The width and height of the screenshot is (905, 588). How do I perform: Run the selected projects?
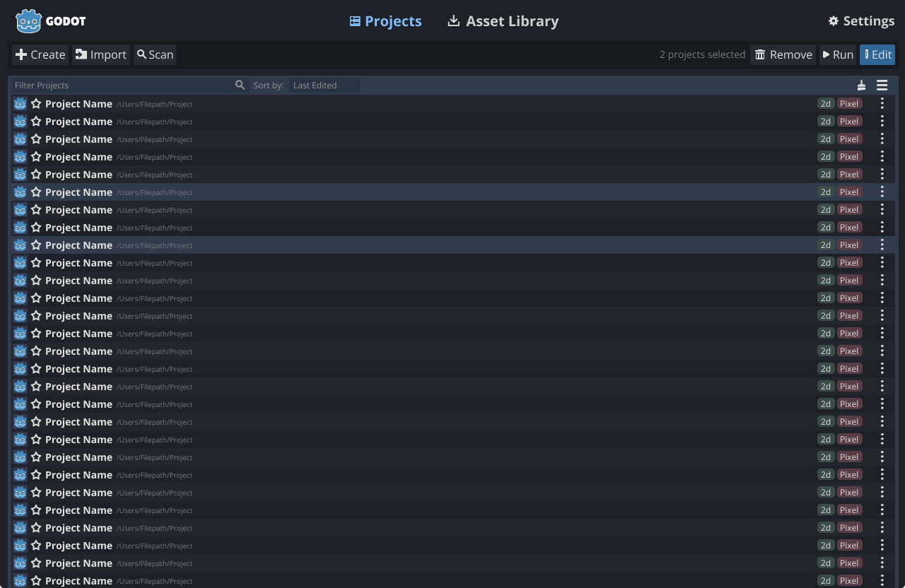click(838, 54)
